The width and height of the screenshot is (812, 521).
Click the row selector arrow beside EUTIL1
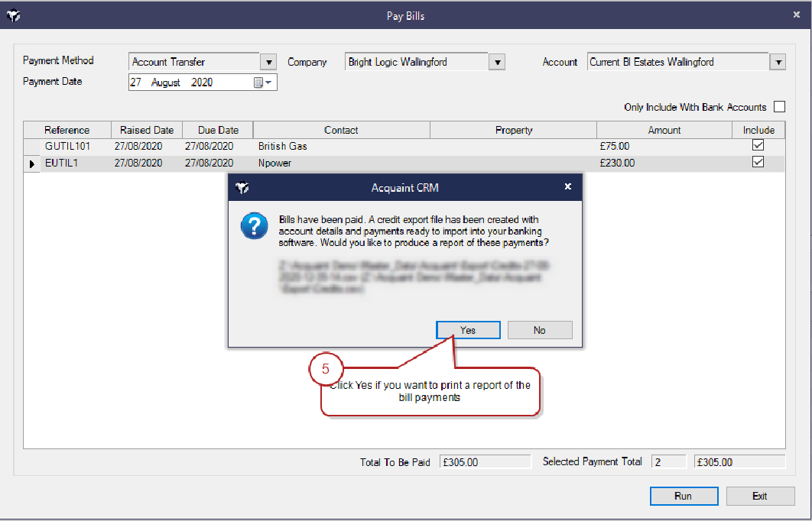coord(31,163)
